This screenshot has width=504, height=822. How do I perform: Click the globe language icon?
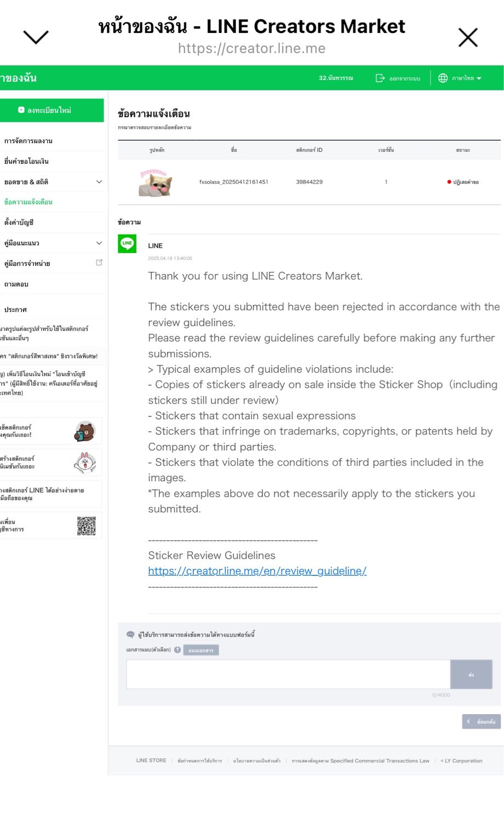(443, 78)
